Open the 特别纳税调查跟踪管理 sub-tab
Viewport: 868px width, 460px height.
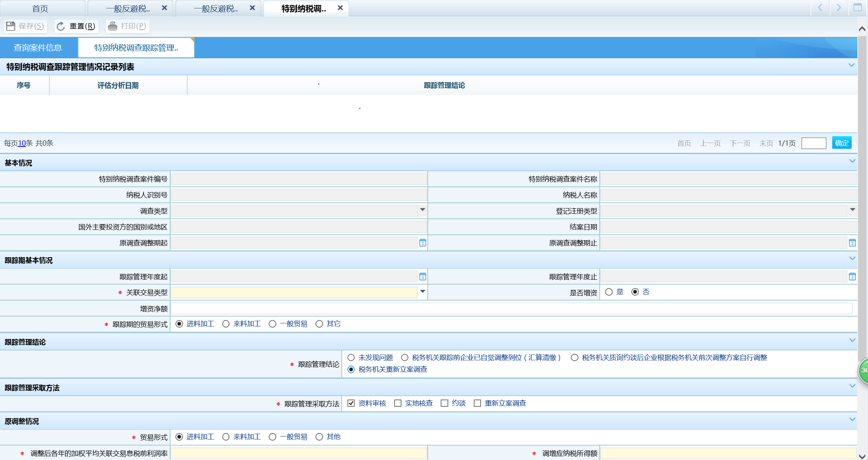point(136,48)
